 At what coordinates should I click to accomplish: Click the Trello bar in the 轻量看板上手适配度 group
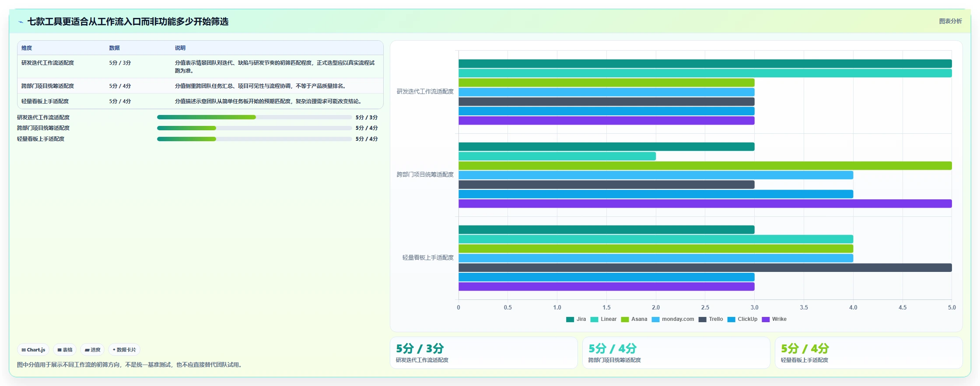(x=705, y=268)
